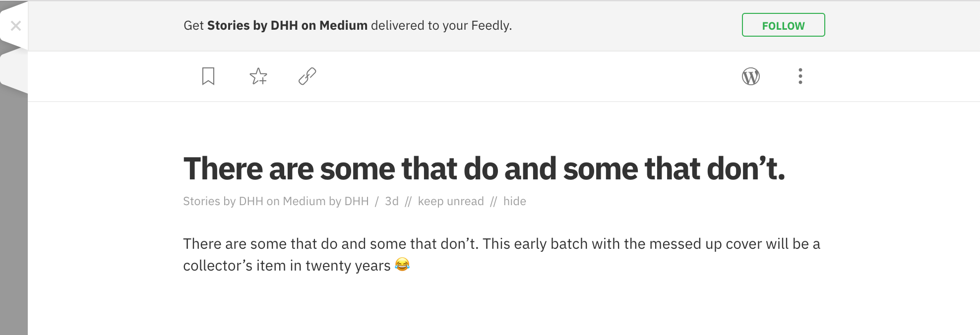The width and height of the screenshot is (980, 335).
Task: Open the three-dot more options menu
Action: 800,76
